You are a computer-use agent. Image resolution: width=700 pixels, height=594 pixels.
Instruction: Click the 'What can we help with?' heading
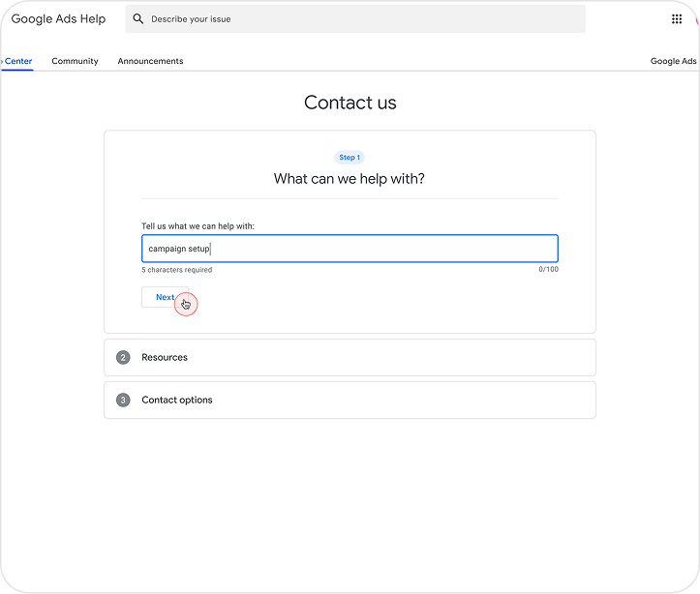coord(349,179)
